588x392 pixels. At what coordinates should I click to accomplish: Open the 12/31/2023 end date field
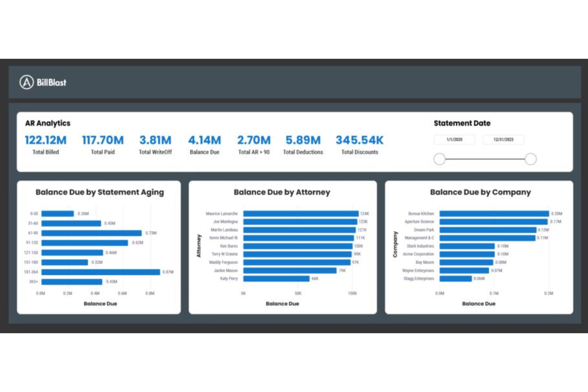pos(503,139)
